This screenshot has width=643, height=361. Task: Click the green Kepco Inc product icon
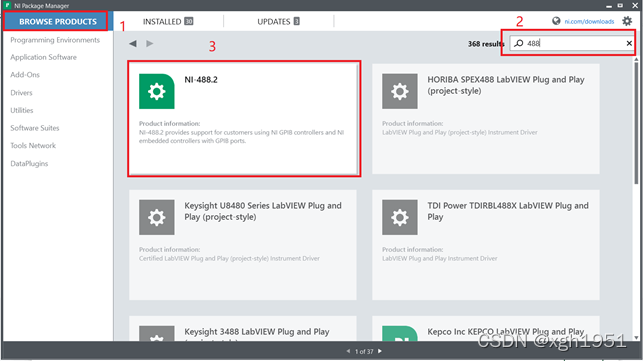pos(400,333)
